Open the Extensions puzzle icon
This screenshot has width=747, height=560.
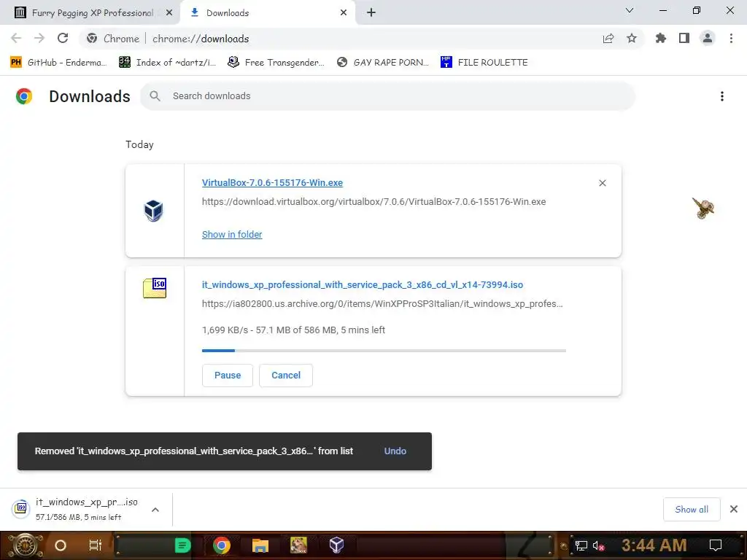pos(661,38)
